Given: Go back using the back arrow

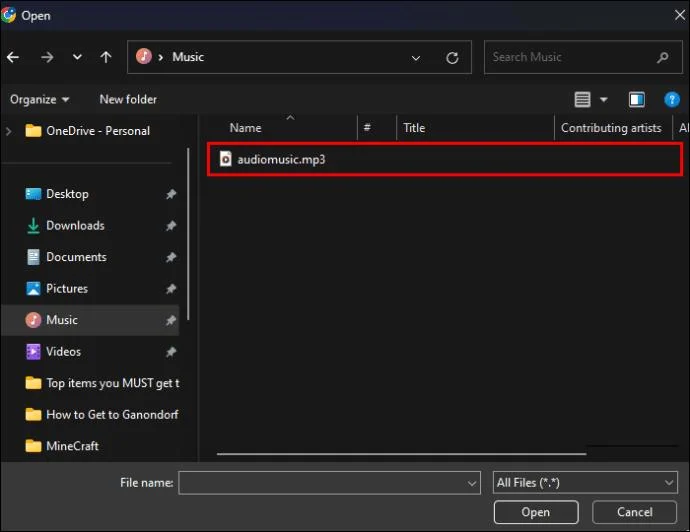Looking at the screenshot, I should 13,57.
